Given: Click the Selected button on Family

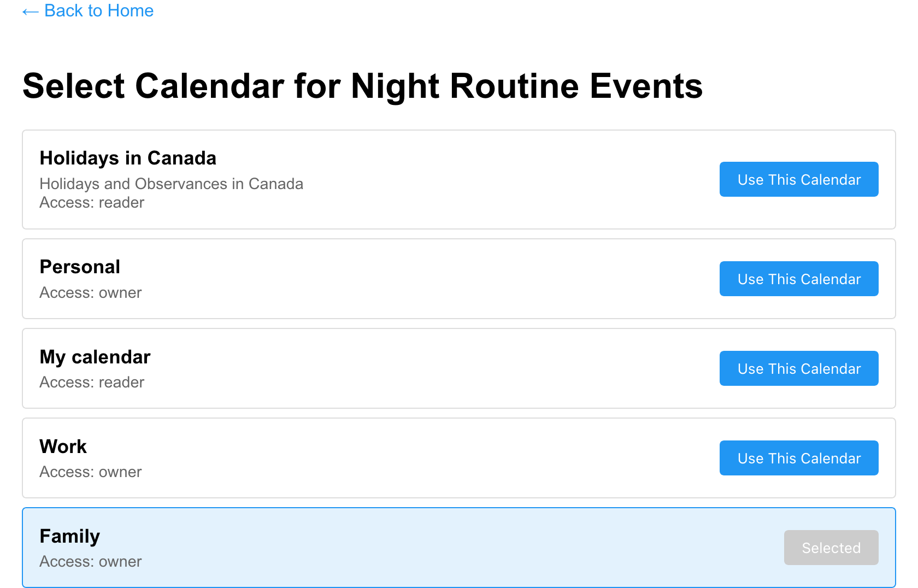Looking at the screenshot, I should [x=831, y=548].
